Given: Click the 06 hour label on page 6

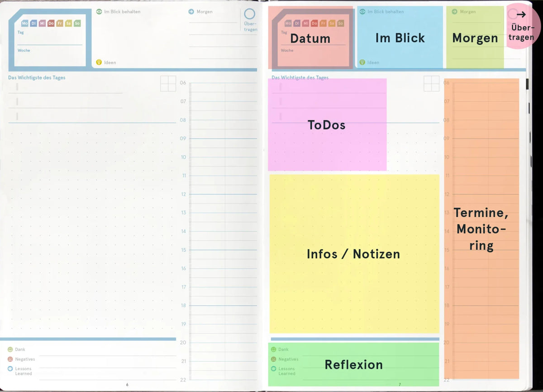Looking at the screenshot, I should 183,83.
